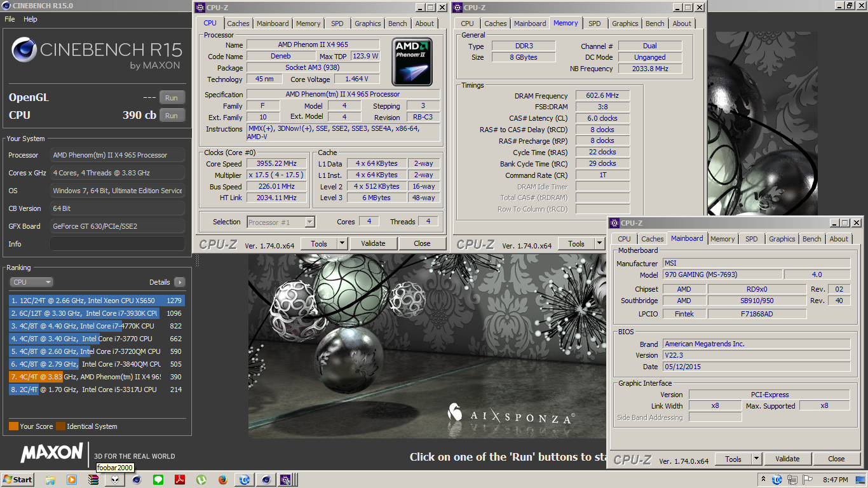This screenshot has width=868, height=488.
Task: Click Core Speed value 3955.22 MHz
Action: pyautogui.click(x=276, y=163)
